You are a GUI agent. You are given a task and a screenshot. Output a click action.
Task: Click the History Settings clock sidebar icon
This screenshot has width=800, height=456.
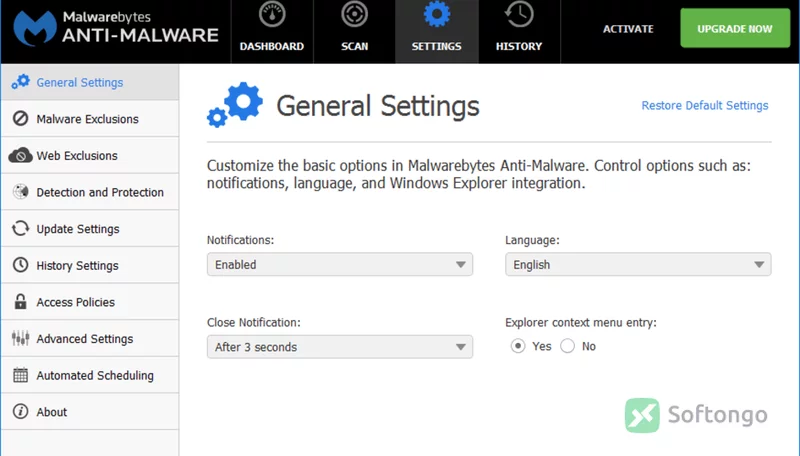click(x=20, y=265)
